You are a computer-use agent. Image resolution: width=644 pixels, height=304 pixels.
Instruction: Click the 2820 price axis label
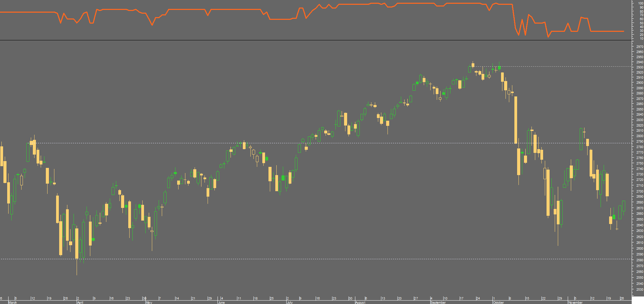pyautogui.click(x=640, y=125)
